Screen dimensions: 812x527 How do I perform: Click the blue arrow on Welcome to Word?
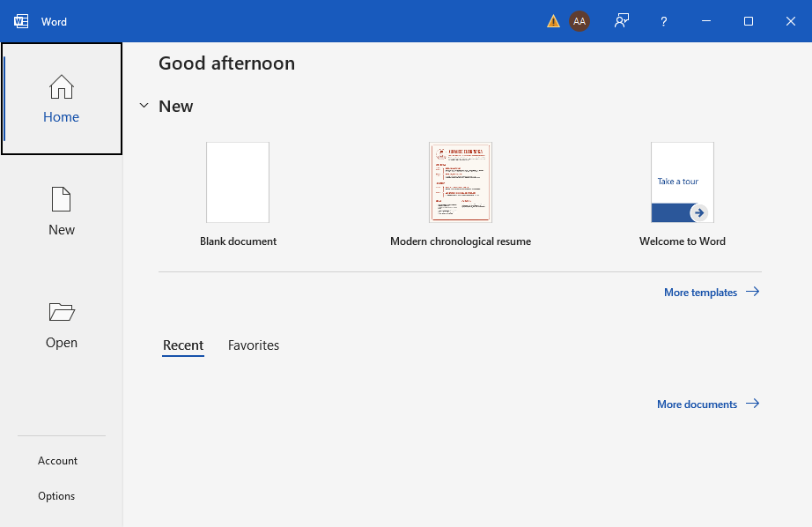tap(698, 212)
